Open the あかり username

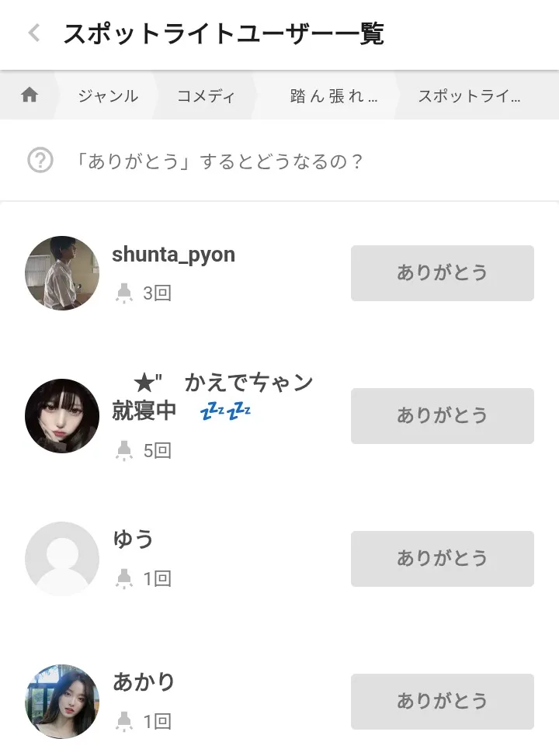tap(144, 682)
